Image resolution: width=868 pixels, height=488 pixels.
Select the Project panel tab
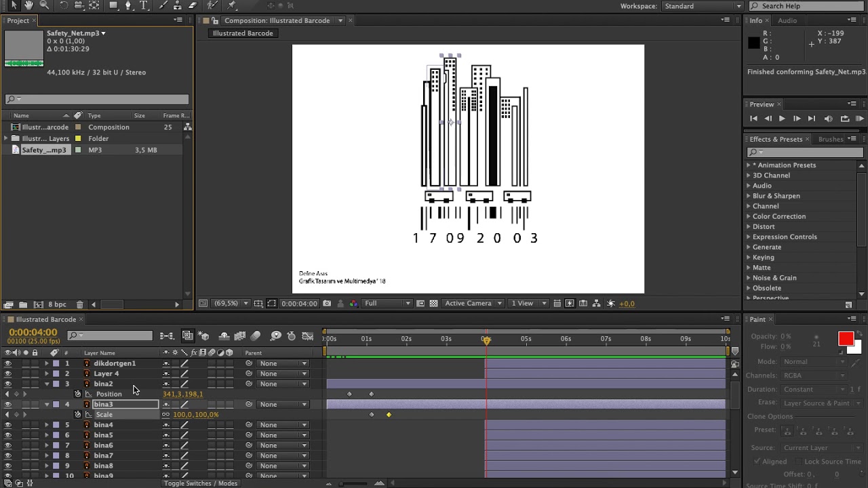pos(18,20)
